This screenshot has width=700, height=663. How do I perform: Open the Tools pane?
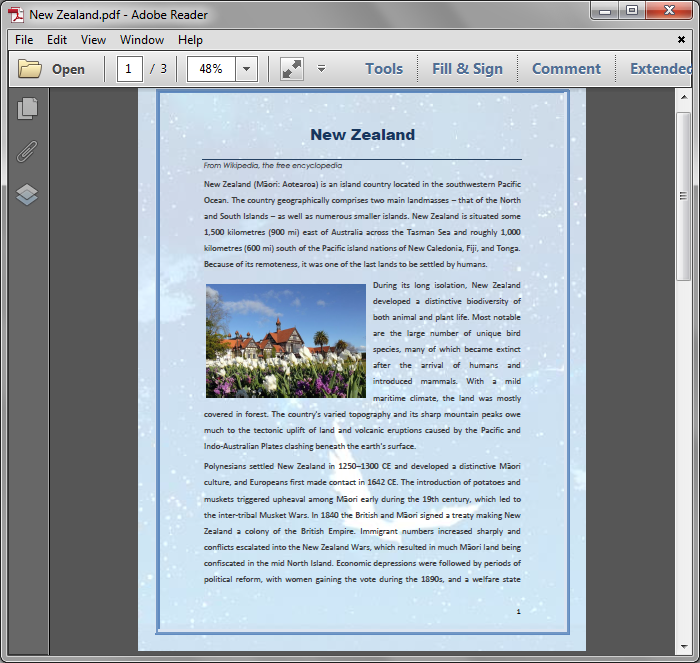point(384,69)
